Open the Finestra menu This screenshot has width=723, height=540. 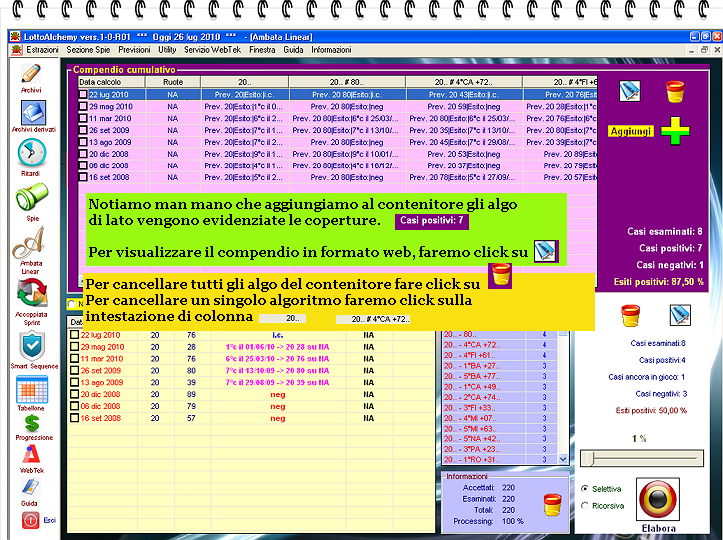coord(262,50)
